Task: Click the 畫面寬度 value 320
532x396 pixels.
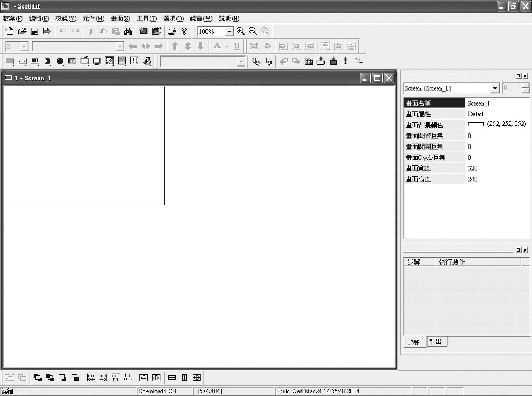Action: 473,168
